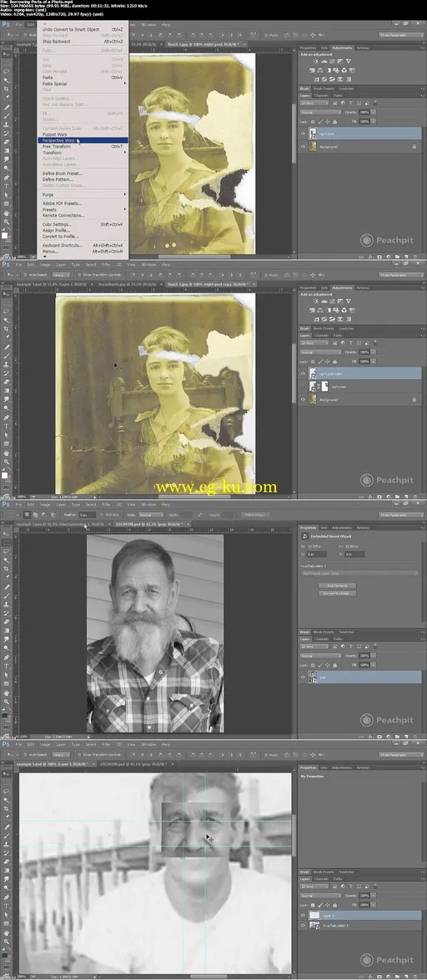Switch to the Channels tab in the top frame

coord(321,96)
